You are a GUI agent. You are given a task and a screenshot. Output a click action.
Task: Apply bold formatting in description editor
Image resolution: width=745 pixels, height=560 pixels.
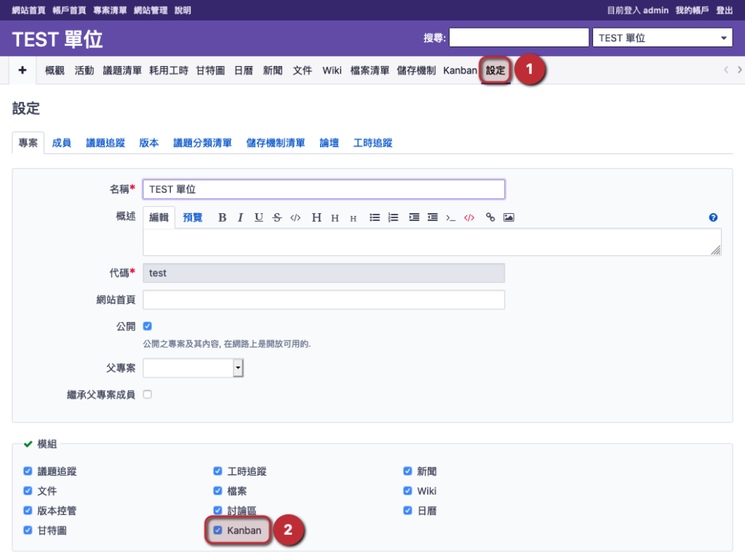[x=222, y=217]
